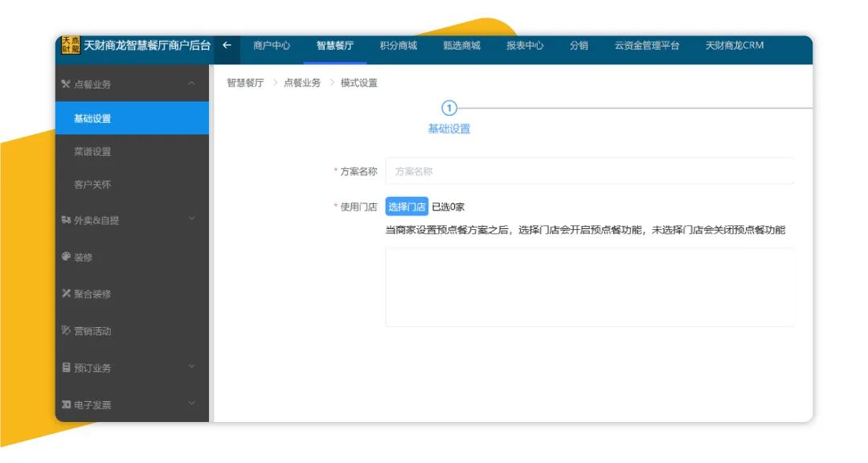Open the 商户中心 tab

[x=272, y=45]
